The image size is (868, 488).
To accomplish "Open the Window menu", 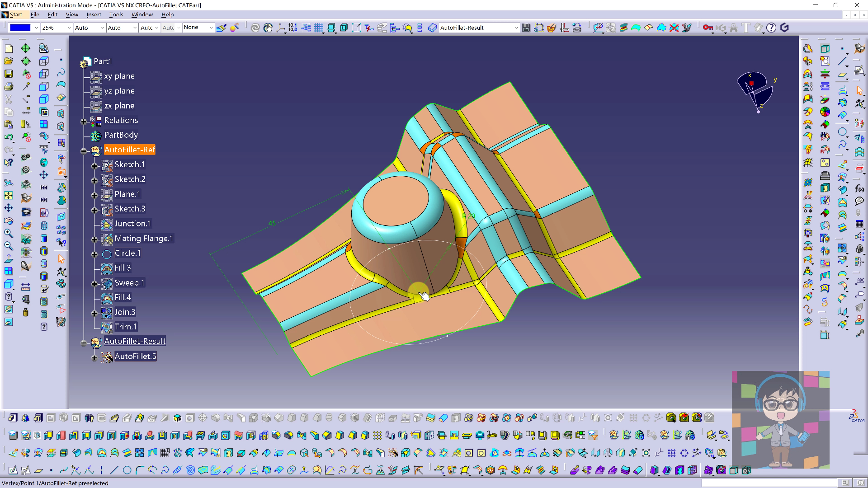I will tap(142, 14).
